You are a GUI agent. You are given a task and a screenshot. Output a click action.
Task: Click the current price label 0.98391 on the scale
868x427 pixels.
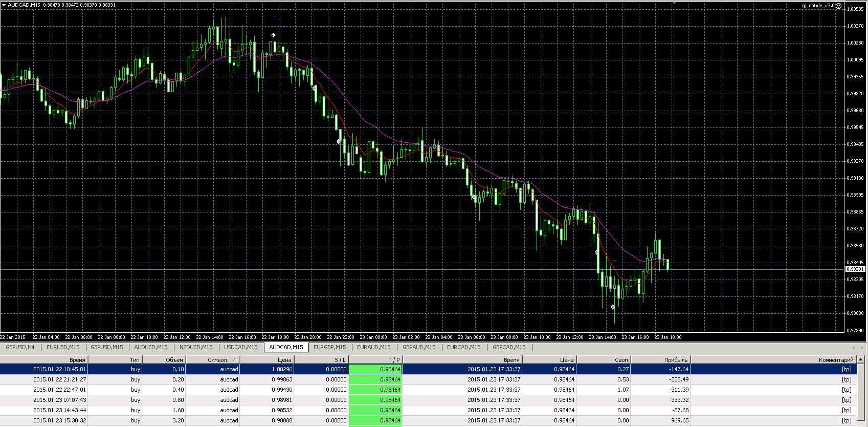tap(855, 269)
